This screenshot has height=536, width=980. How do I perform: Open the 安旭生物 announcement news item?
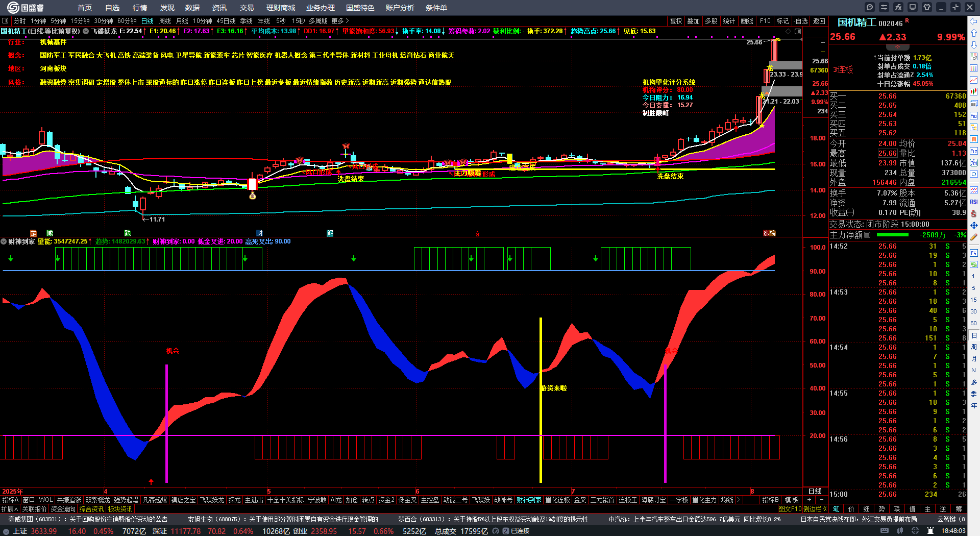[x=283, y=519]
